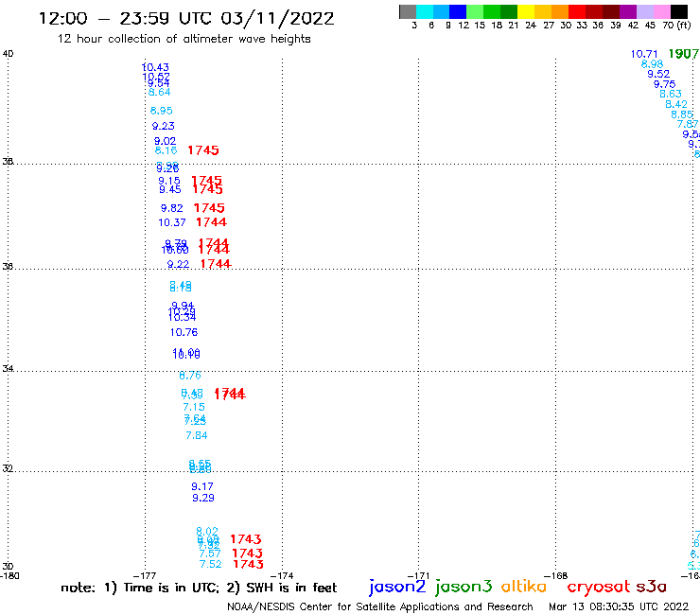Click the pink legend swatch

tap(662, 12)
